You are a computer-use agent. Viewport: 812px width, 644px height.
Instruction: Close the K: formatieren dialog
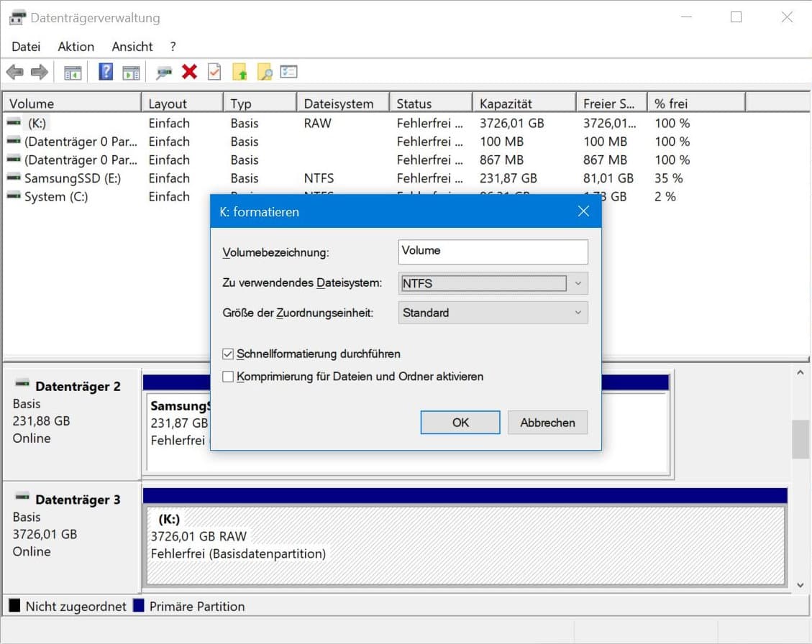(x=583, y=211)
